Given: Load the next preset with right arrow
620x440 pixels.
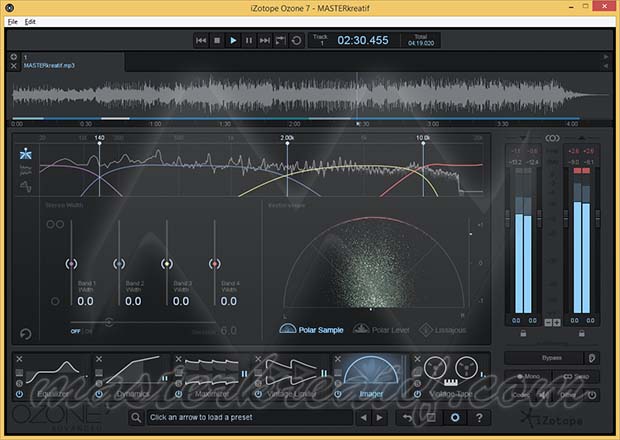Looking at the screenshot, I should point(379,417).
